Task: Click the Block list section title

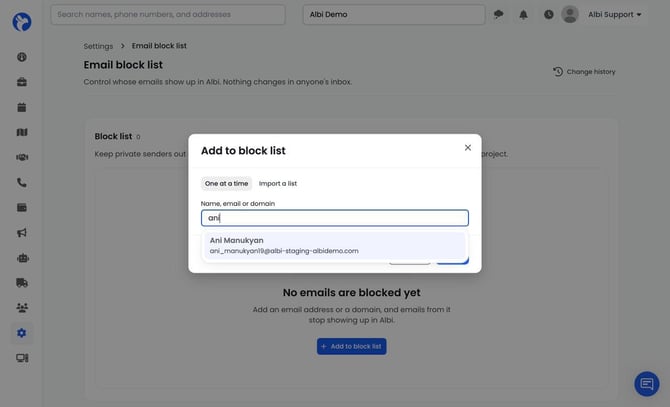Action: pyautogui.click(x=113, y=136)
